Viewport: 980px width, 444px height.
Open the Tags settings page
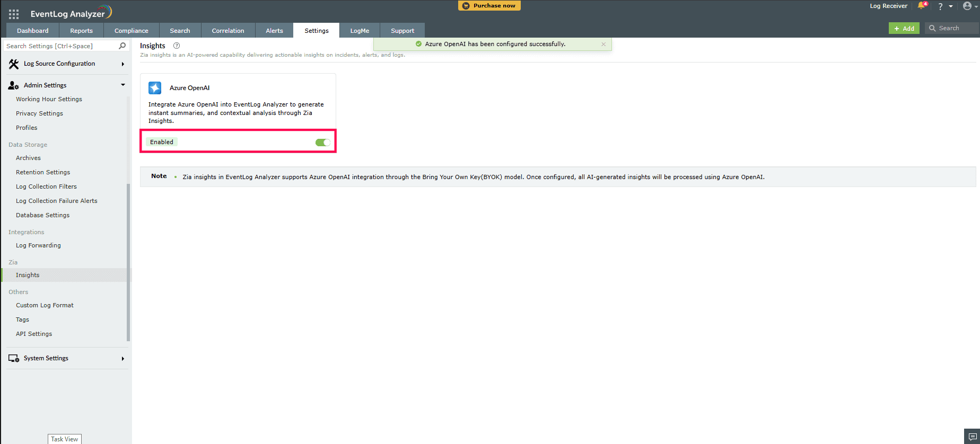(22, 319)
